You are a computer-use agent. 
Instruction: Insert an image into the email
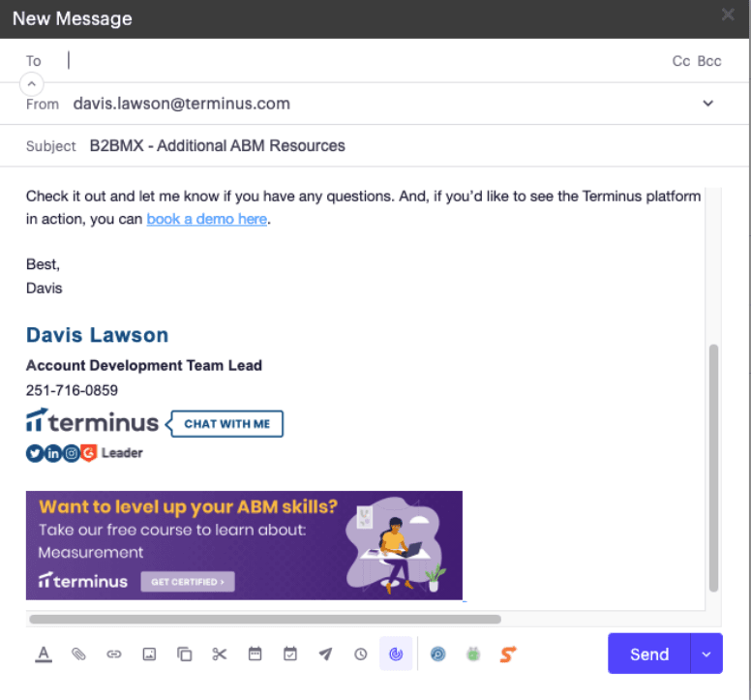tap(149, 654)
